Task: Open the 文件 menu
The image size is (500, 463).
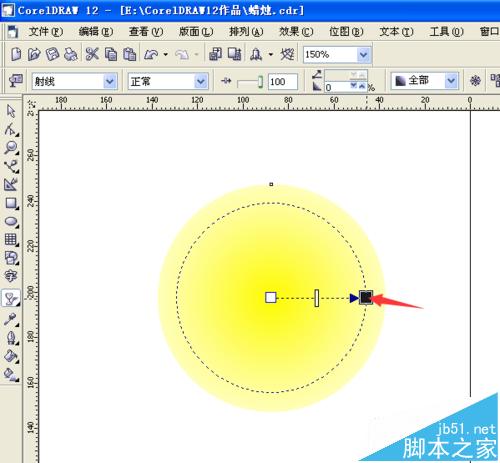Action: pyautogui.click(x=46, y=32)
